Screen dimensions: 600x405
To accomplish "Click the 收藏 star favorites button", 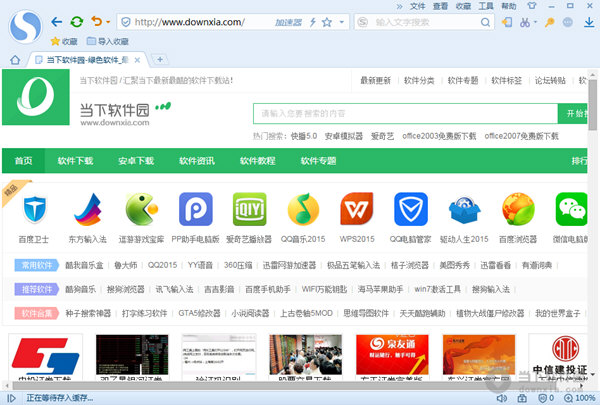I will (64, 41).
